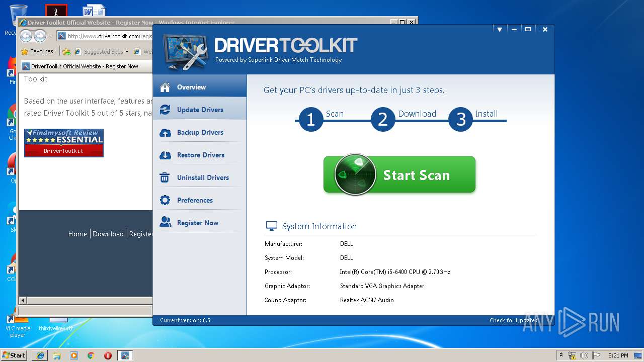Open Backup Drivers in the sidebar
The height and width of the screenshot is (362, 644).
200,132
